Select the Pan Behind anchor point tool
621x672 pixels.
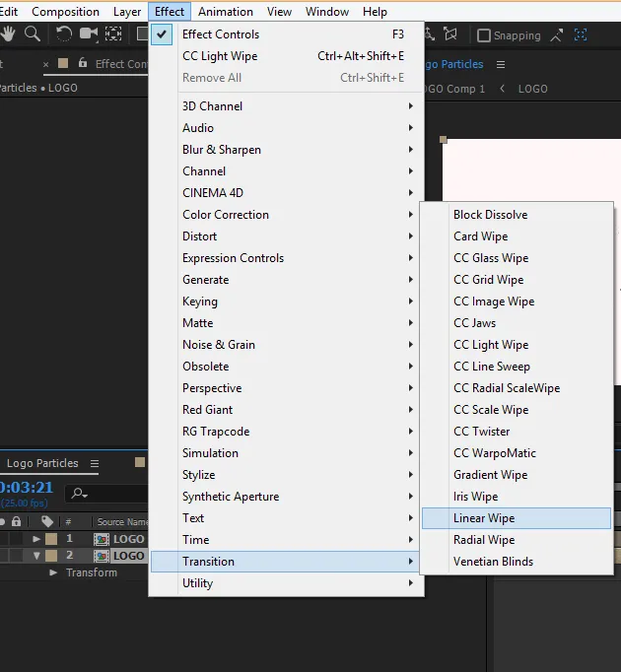coord(113,34)
